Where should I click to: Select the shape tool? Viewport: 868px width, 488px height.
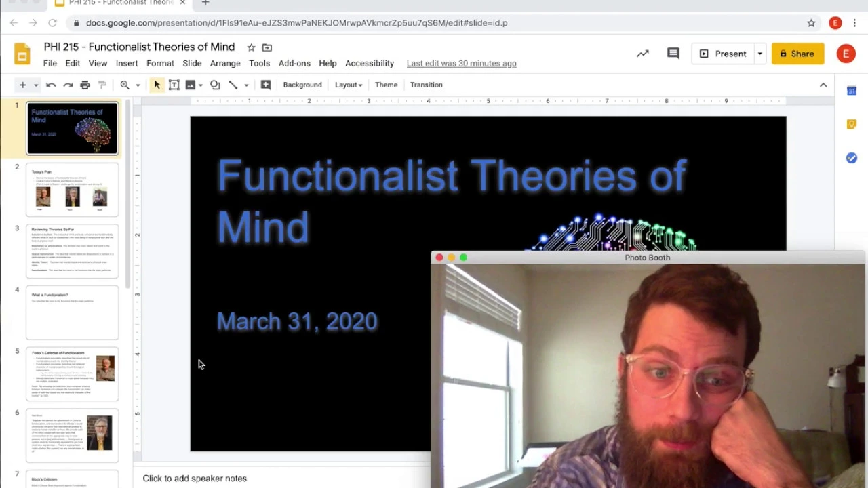coord(215,85)
